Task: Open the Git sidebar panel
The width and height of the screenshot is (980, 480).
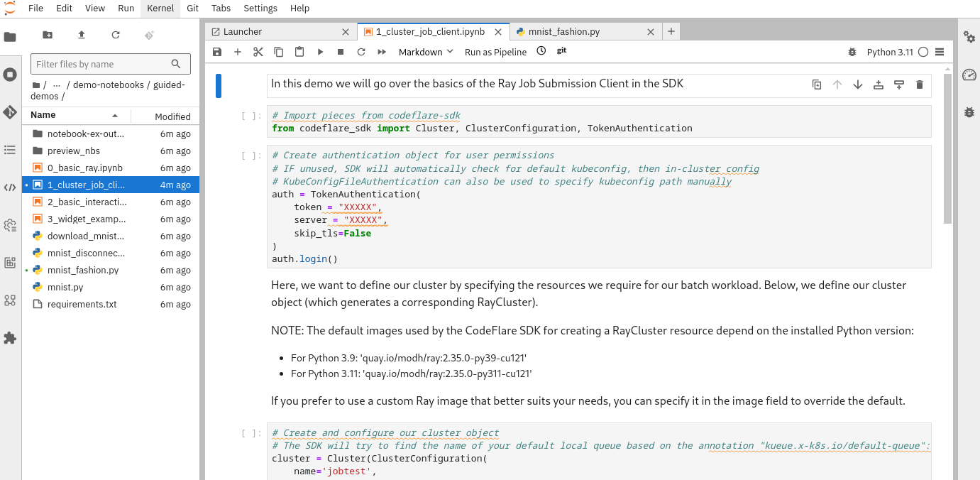Action: [x=10, y=112]
